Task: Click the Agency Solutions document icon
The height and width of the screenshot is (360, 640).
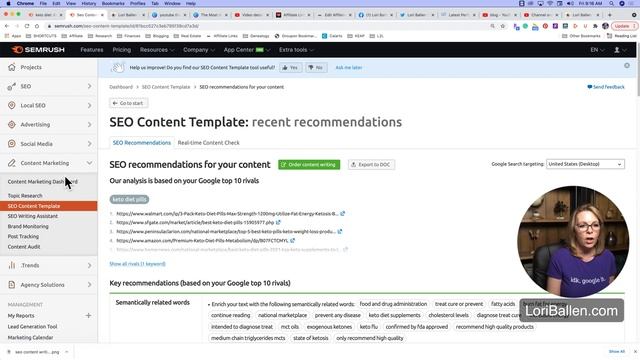Action: click(12, 284)
